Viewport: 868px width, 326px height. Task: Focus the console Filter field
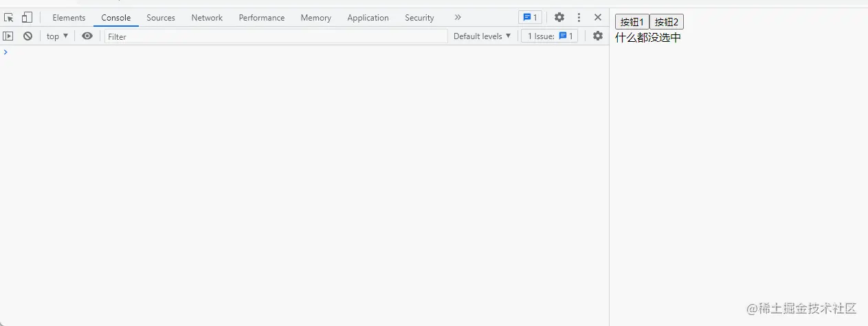[276, 36]
